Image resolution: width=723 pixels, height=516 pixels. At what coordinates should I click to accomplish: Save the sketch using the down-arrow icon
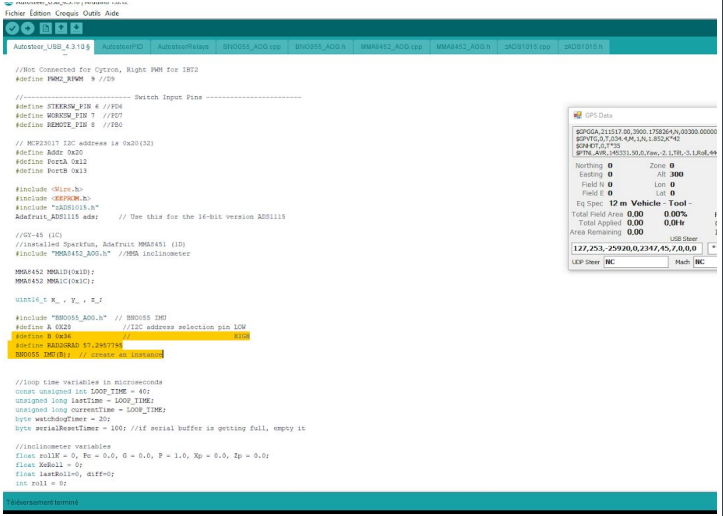point(77,28)
